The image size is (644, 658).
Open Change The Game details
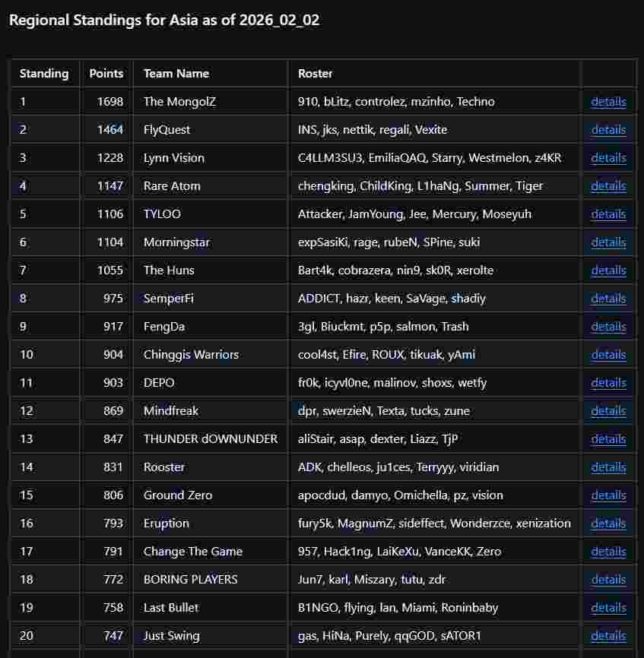pos(608,552)
